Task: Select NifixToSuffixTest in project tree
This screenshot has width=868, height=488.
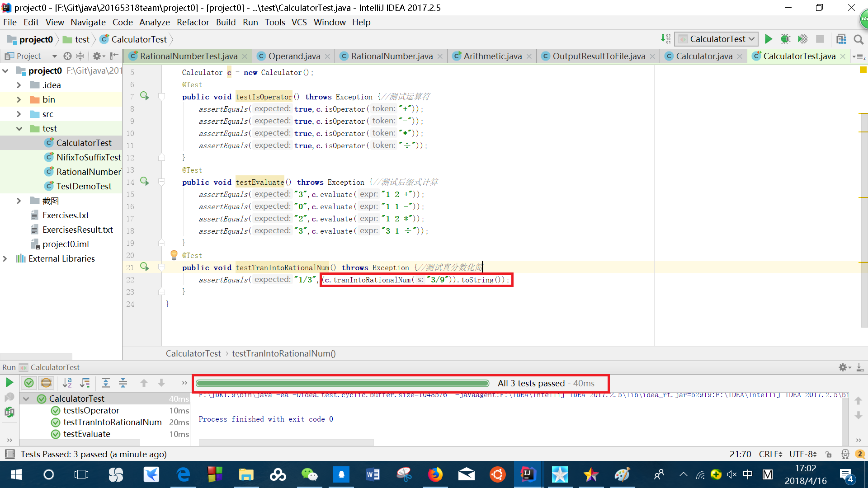Action: click(x=89, y=157)
